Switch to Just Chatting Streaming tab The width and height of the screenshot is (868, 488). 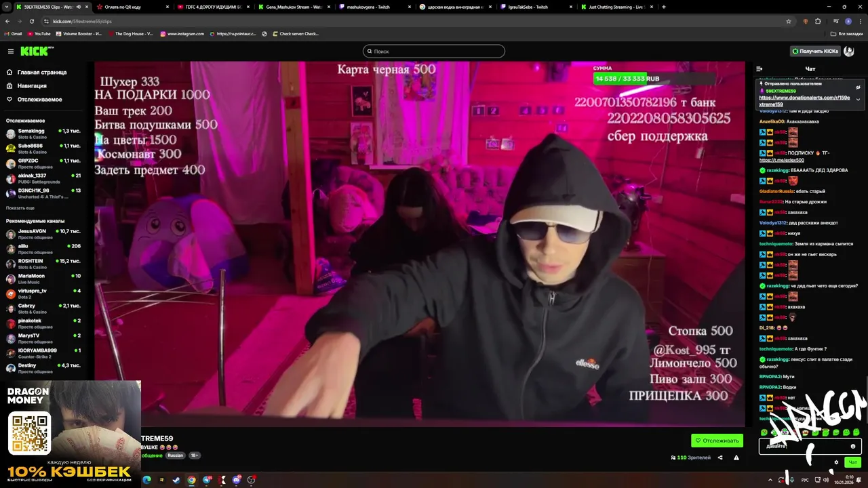pyautogui.click(x=616, y=7)
